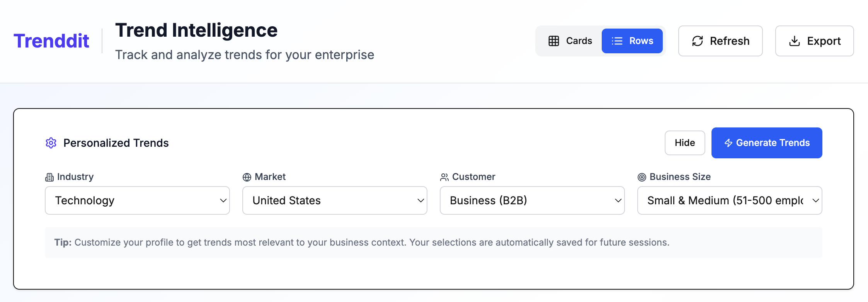
Task: Click the grid icon inside Cards button
Action: [553, 40]
